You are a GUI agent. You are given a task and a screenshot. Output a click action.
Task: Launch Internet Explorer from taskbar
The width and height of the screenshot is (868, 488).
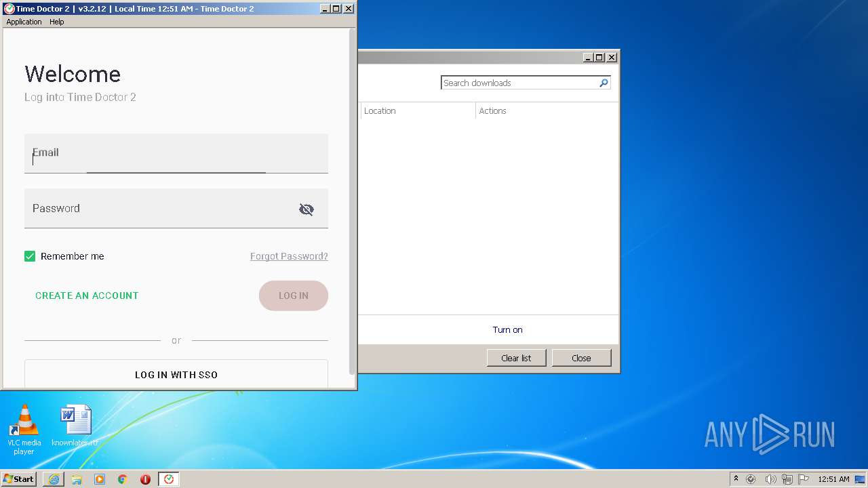click(54, 479)
